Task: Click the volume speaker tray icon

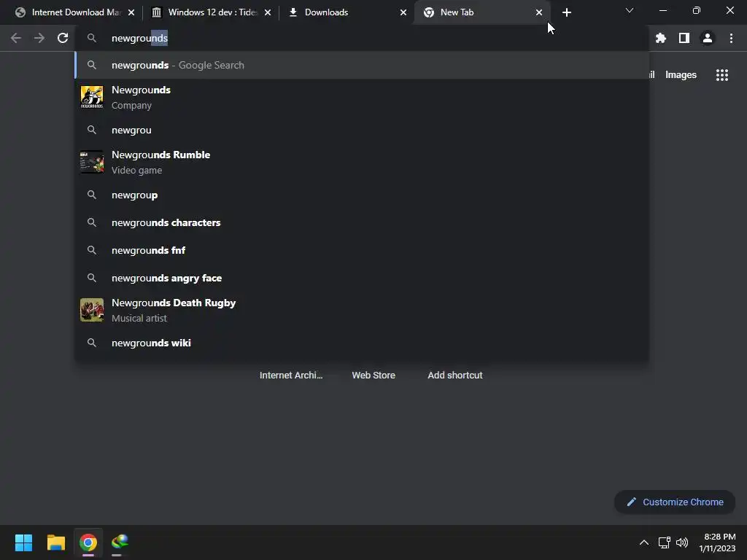Action: (x=682, y=542)
